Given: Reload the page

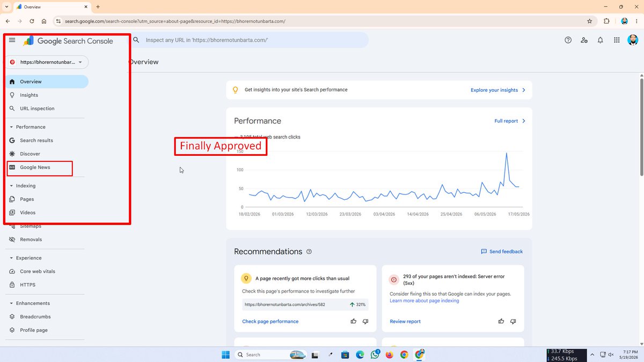Looking at the screenshot, I should coord(32,21).
